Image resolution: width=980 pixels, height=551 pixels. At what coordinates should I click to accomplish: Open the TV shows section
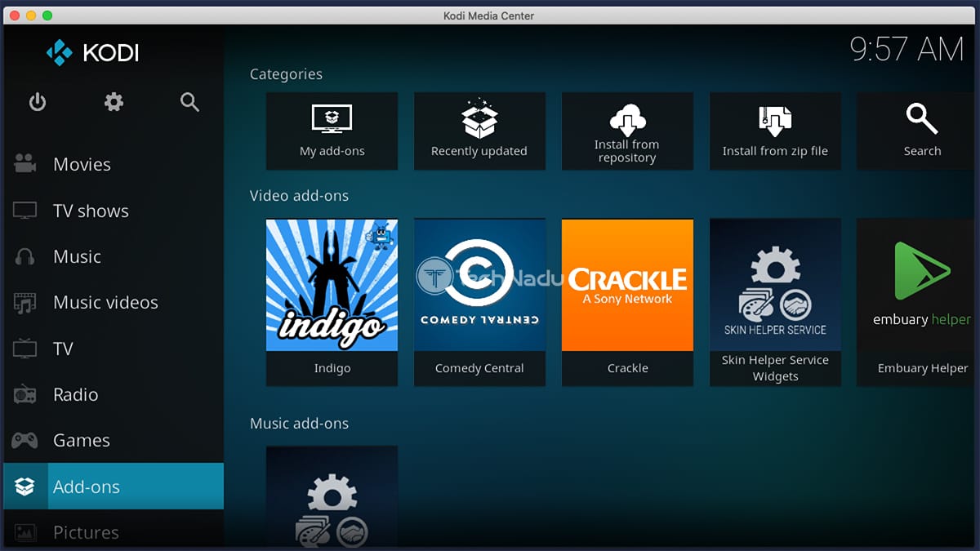pos(91,211)
